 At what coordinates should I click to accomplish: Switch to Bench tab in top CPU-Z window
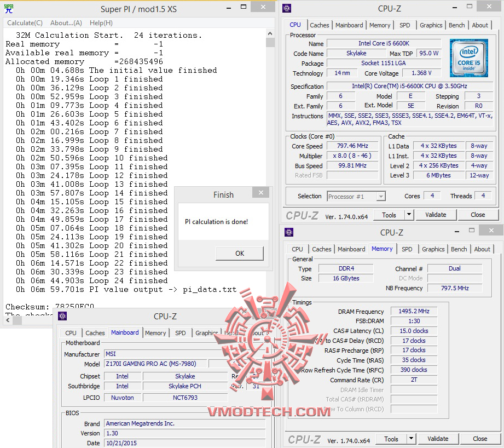click(x=456, y=25)
